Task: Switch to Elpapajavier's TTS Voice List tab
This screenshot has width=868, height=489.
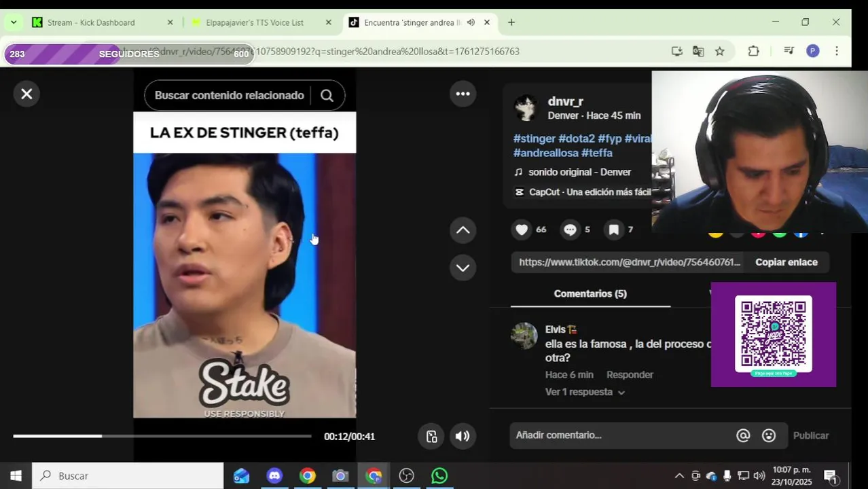Action: pyautogui.click(x=255, y=22)
